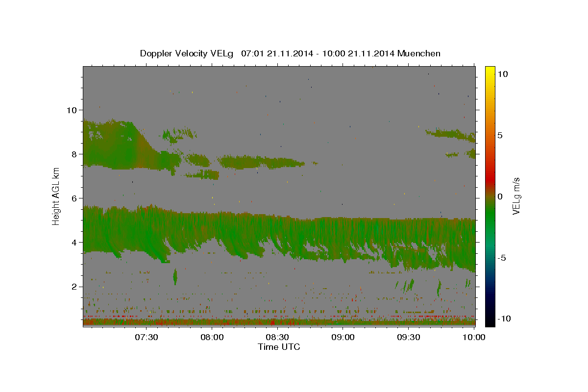Click the 'Time UTC' axis label
Screen dimensions: 588x392
click(x=279, y=347)
